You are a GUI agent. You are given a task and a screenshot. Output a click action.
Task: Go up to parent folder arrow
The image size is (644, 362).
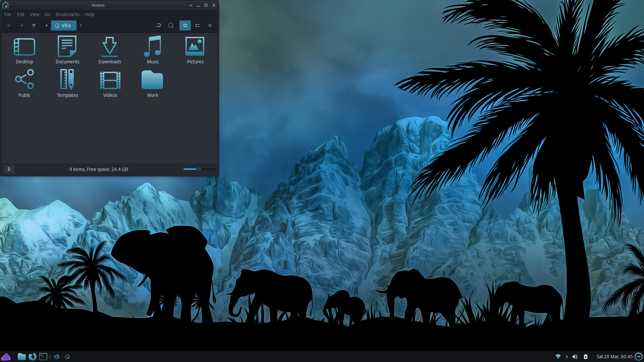point(34,25)
